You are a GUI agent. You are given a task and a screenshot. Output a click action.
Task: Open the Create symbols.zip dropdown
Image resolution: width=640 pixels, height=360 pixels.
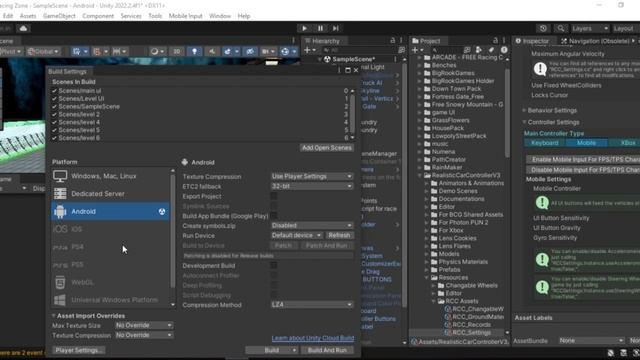pos(312,225)
